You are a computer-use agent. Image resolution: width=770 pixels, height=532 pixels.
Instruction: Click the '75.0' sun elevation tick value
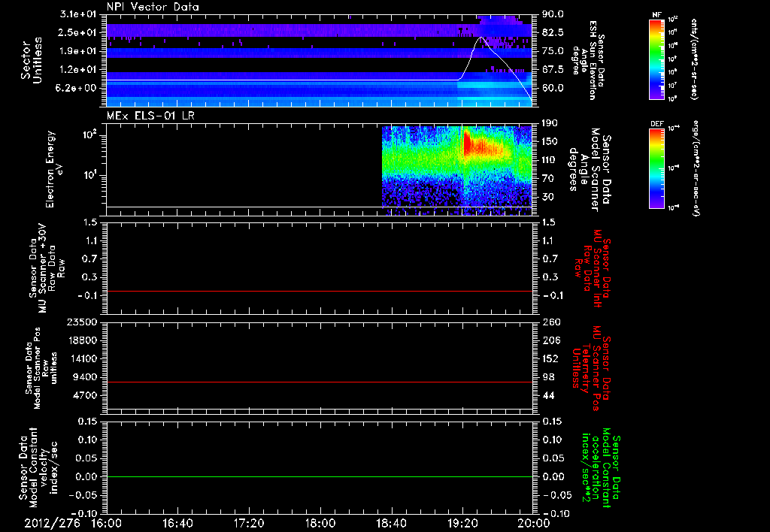pos(553,51)
